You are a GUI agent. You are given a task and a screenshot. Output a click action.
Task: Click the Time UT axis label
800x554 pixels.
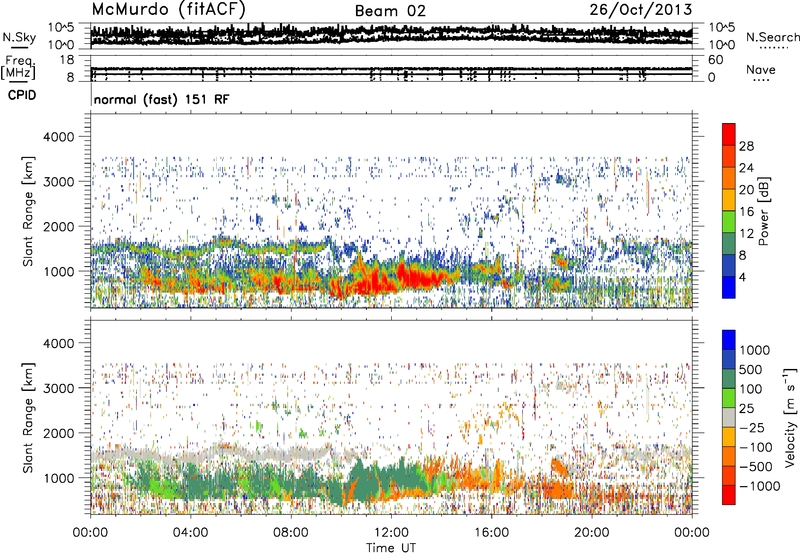click(x=391, y=548)
